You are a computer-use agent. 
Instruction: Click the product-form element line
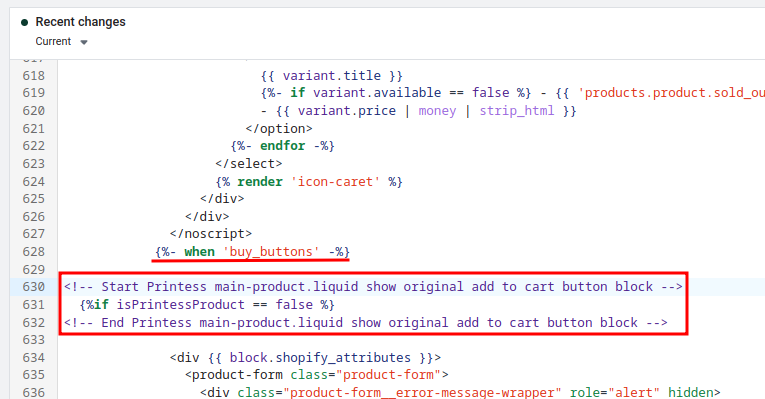(317, 375)
